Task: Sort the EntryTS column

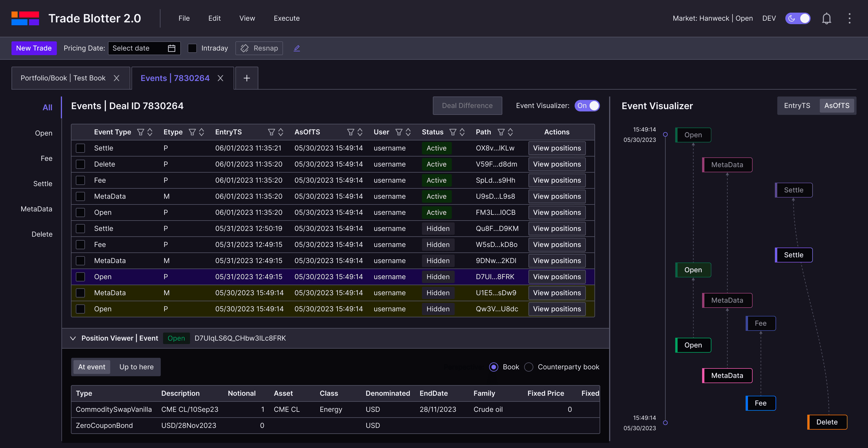Action: [281, 132]
